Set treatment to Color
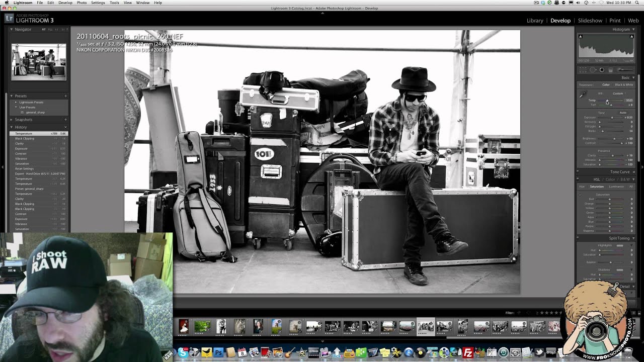This screenshot has width=644, height=362. (x=606, y=84)
